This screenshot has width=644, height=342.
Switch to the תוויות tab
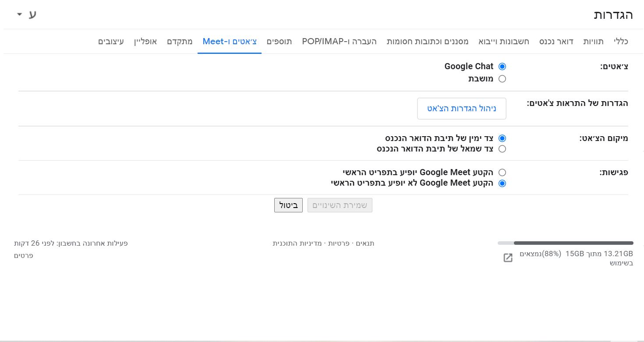click(x=594, y=42)
